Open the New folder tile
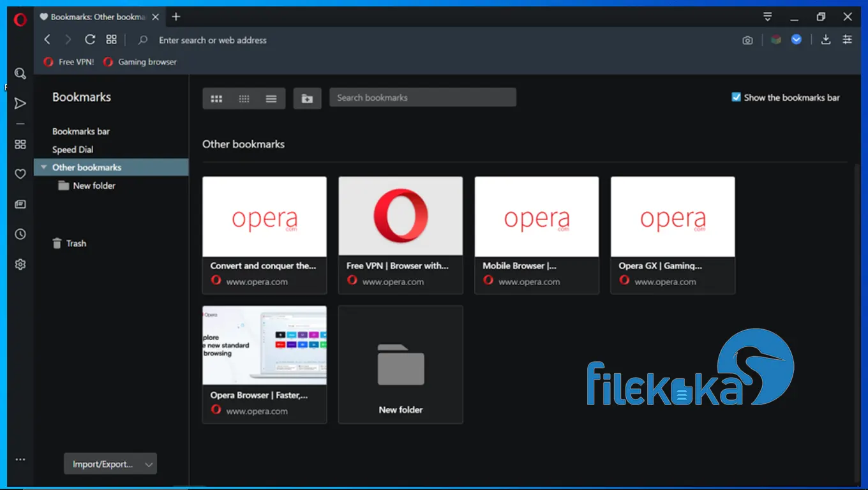This screenshot has width=868, height=490. point(401,364)
